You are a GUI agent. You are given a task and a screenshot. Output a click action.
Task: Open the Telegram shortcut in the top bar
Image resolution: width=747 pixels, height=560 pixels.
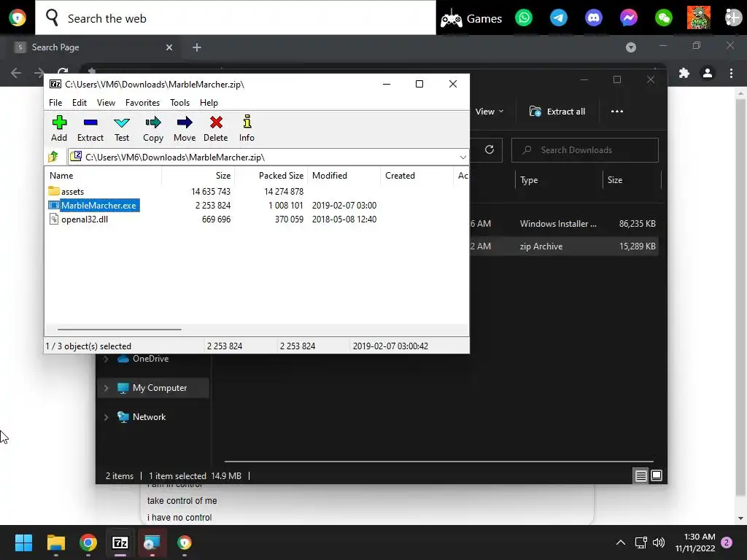pyautogui.click(x=558, y=18)
